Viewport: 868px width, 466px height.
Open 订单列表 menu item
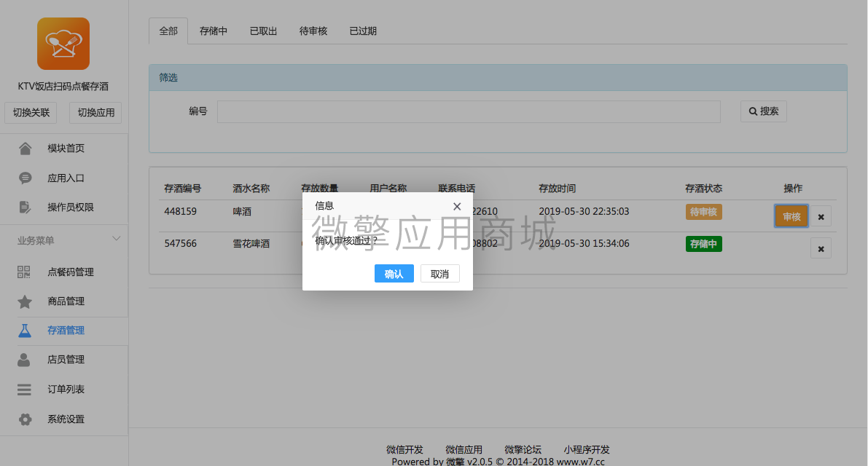click(64, 389)
